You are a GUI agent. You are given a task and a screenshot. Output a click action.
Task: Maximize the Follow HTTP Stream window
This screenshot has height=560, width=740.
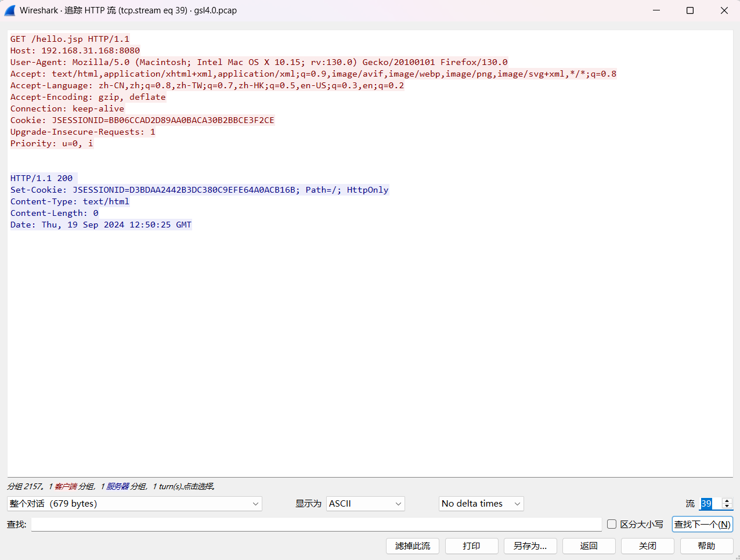pos(690,10)
